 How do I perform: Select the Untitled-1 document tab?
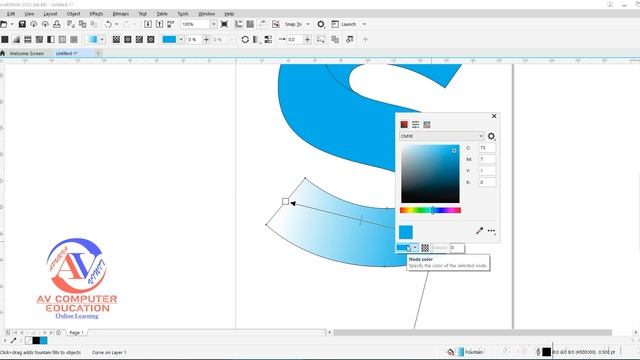tap(67, 53)
